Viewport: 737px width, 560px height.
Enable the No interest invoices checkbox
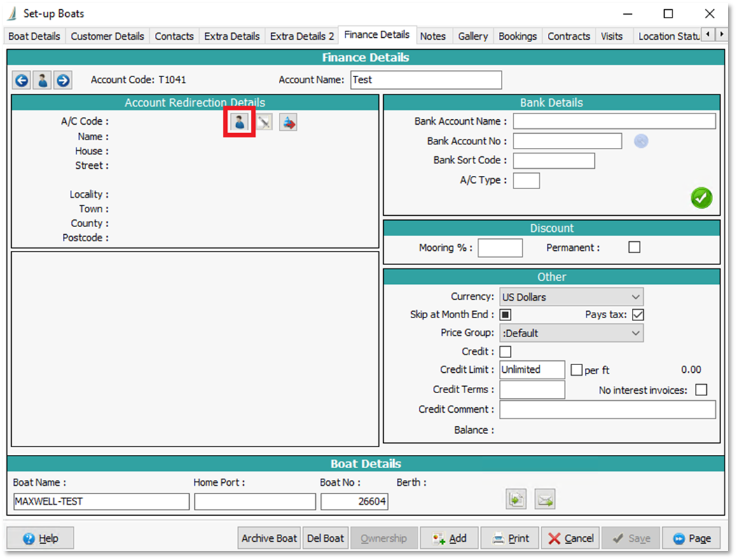click(701, 390)
